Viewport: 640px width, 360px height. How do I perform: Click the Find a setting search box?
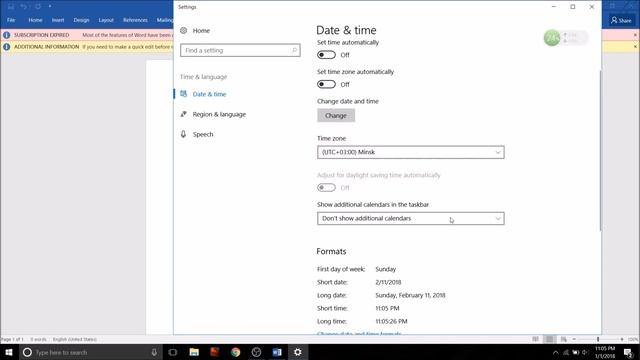point(240,50)
